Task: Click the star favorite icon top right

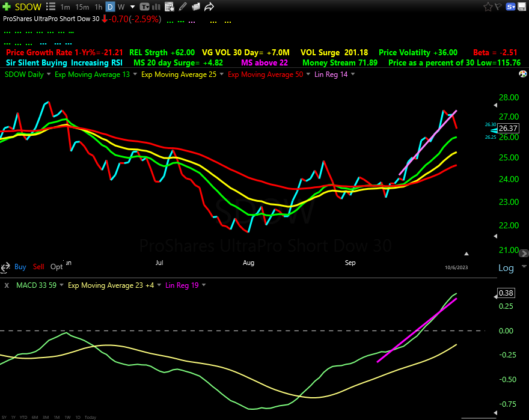Action: pyautogui.click(x=489, y=7)
